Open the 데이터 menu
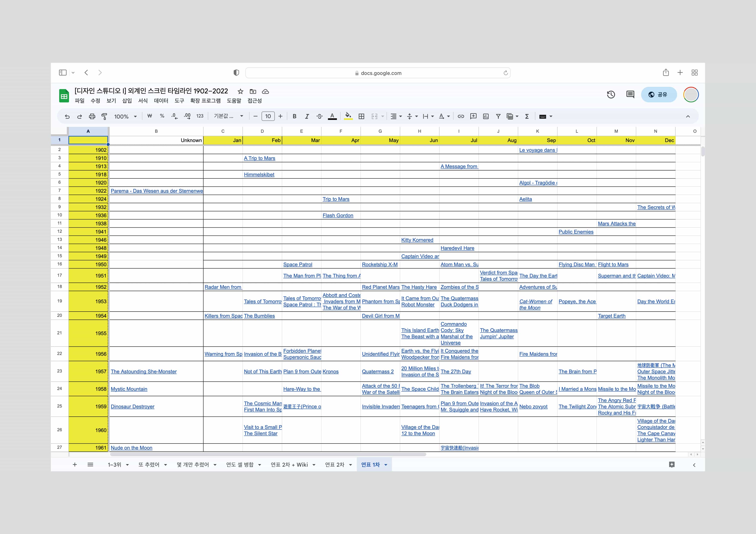 (161, 101)
